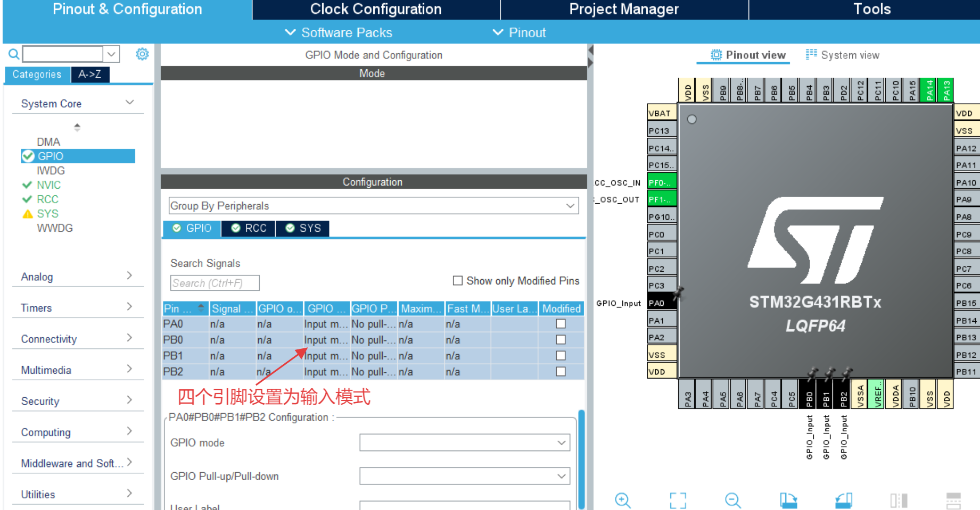Open the GPIO Pull-up/Pull-down dropdown
The width and height of the screenshot is (980, 510).
(x=465, y=476)
